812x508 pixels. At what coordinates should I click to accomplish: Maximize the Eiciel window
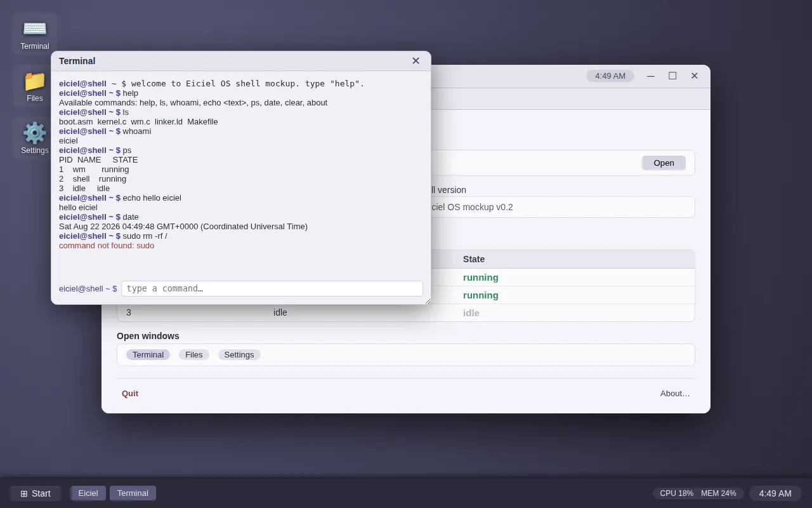tap(672, 76)
